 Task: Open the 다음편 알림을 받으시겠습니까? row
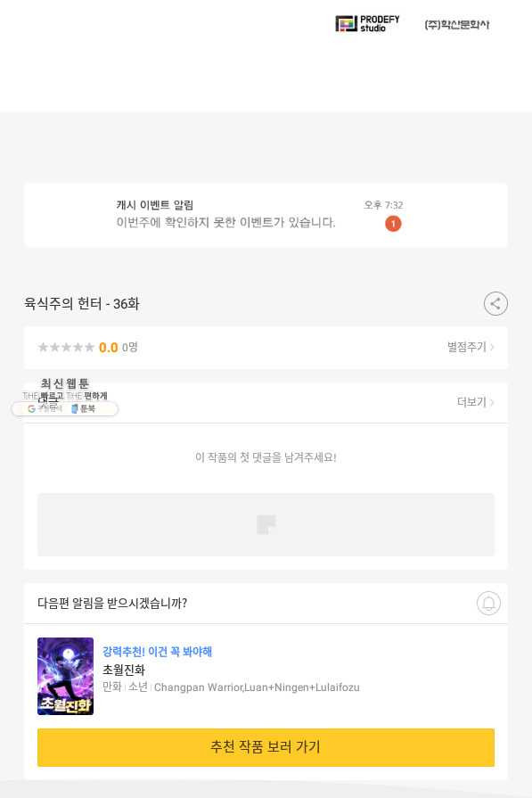[x=266, y=603]
